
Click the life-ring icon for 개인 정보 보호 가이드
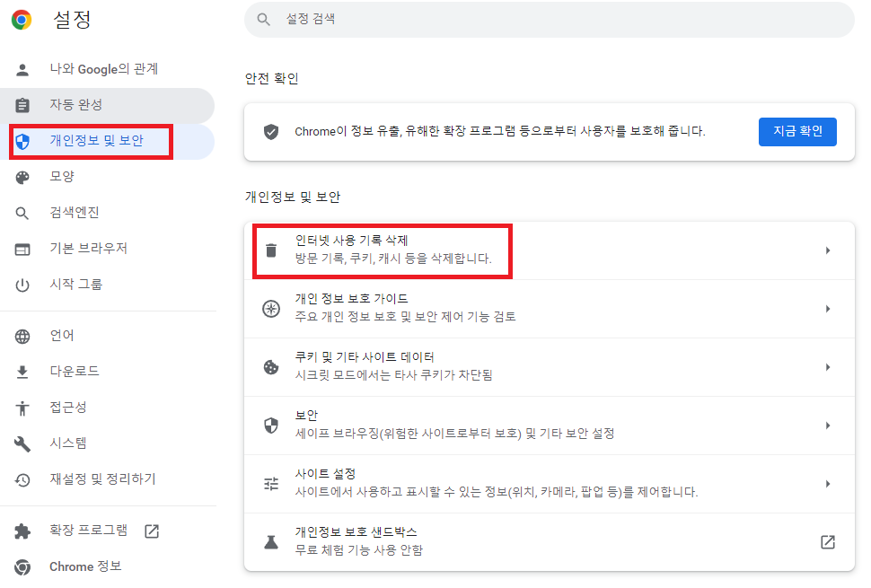coord(271,307)
